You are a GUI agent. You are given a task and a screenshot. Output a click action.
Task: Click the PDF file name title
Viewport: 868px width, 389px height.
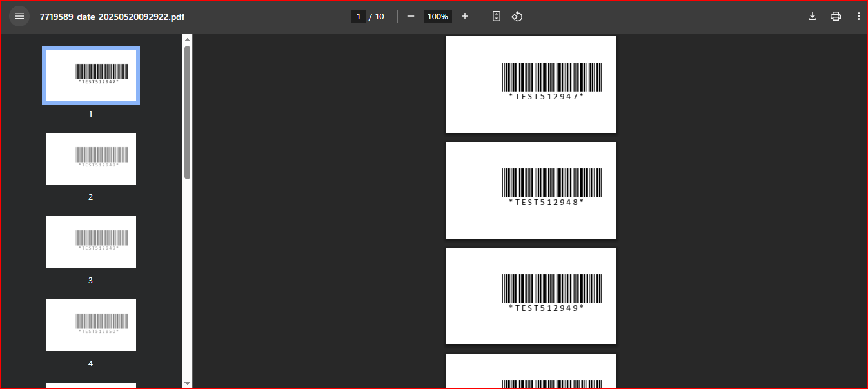point(112,17)
